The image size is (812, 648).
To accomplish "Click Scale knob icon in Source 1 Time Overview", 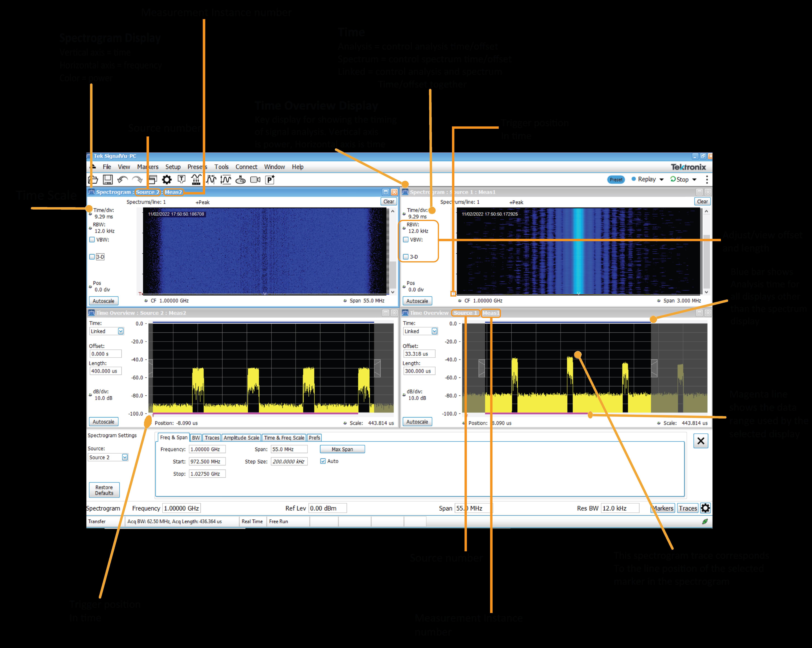I will 659,423.
